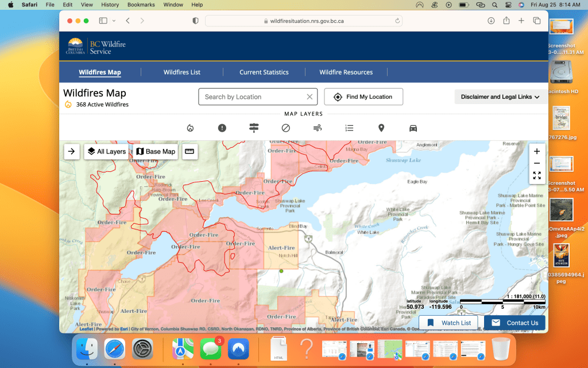Open the Watch List button
The width and height of the screenshot is (588, 368).
(449, 323)
